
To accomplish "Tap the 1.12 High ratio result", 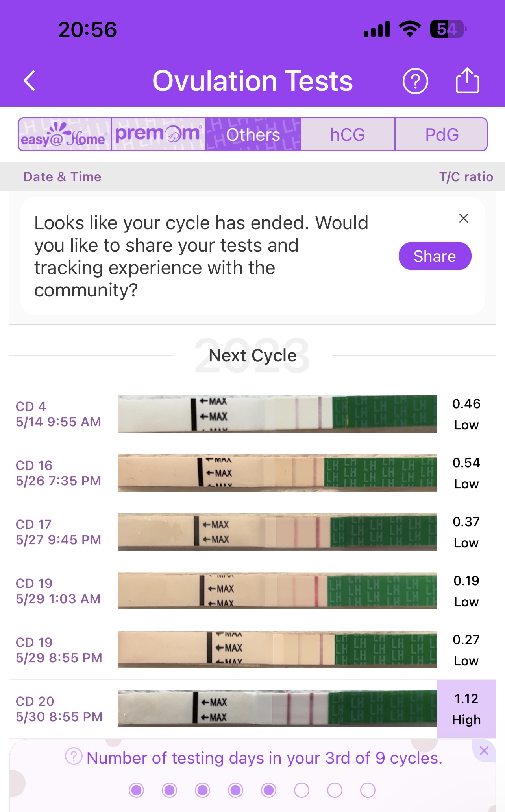I will (466, 709).
